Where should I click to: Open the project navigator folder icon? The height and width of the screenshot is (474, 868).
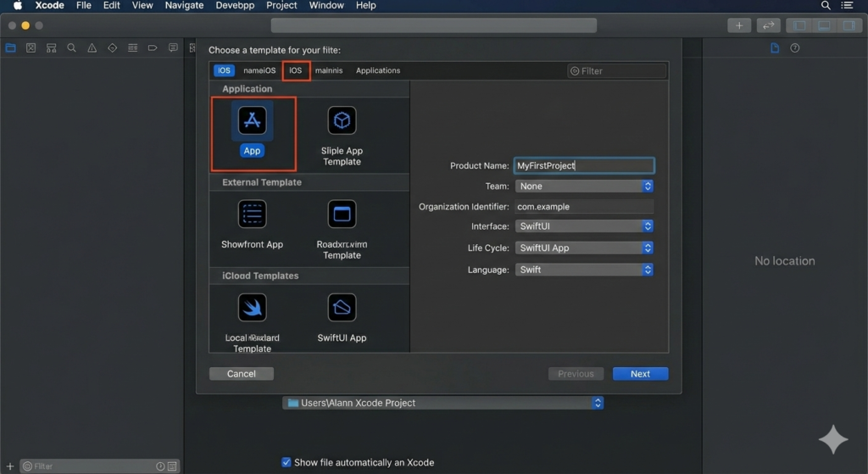coord(10,47)
